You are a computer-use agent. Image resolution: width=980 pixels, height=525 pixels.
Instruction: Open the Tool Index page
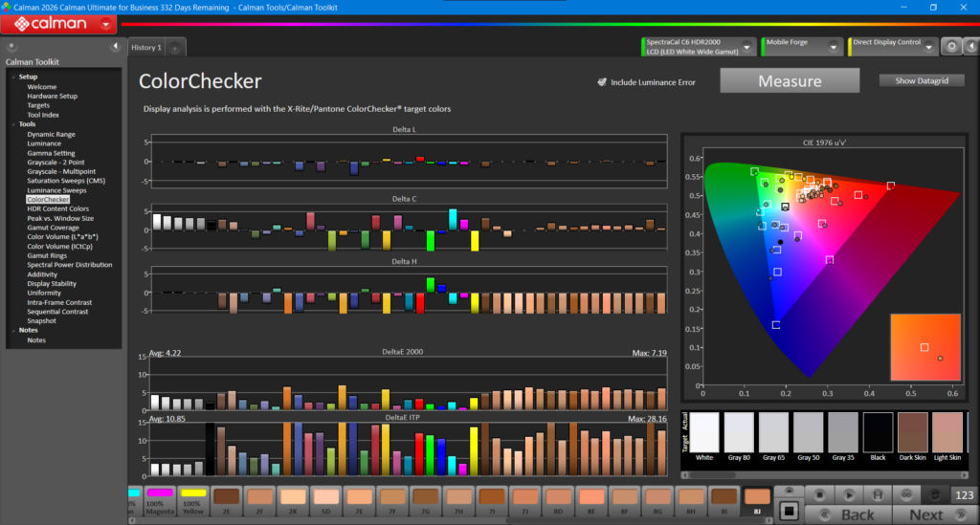click(x=43, y=115)
